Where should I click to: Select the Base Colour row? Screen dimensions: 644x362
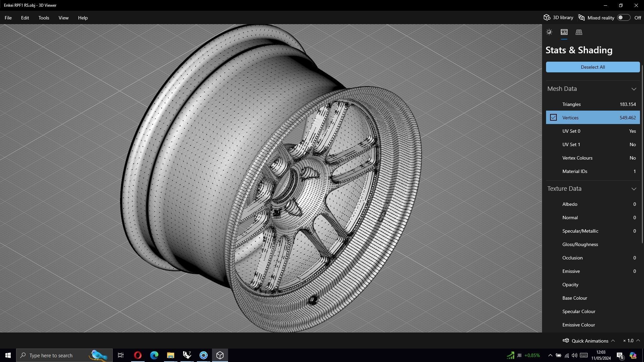click(593, 298)
